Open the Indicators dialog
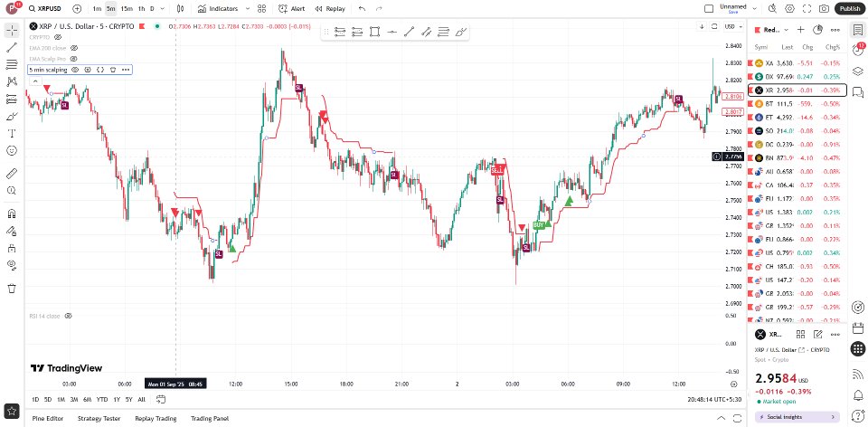This screenshot has width=868, height=427. pos(218,9)
